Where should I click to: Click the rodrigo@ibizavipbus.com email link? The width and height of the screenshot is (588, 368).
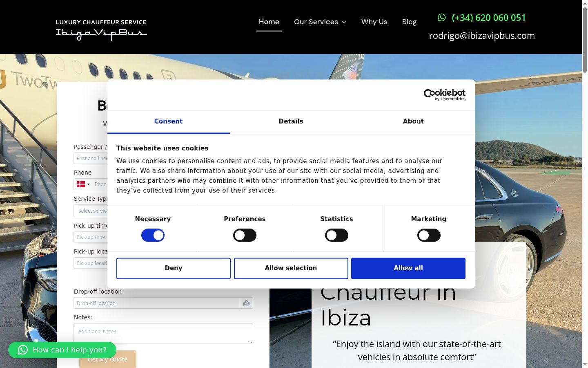click(x=482, y=36)
